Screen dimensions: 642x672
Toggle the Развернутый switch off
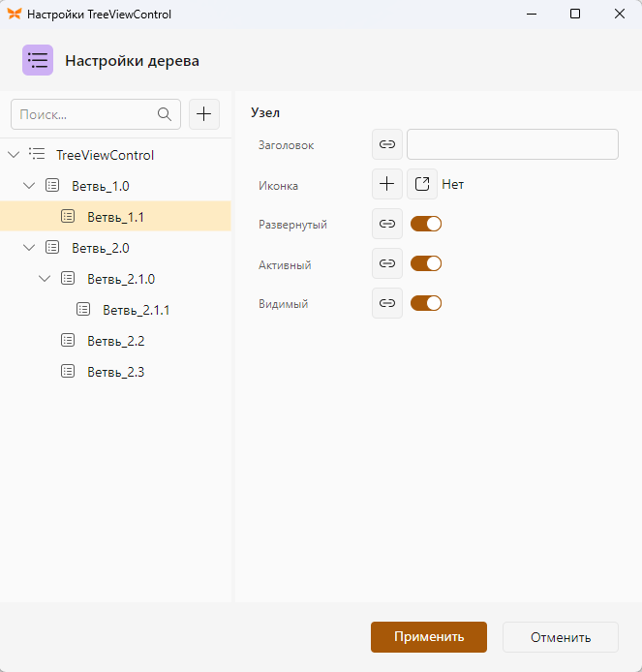coord(426,224)
